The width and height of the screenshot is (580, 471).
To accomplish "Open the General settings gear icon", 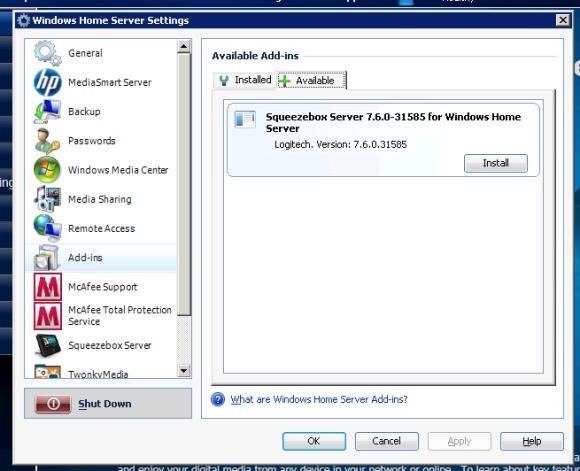I will [x=47, y=53].
